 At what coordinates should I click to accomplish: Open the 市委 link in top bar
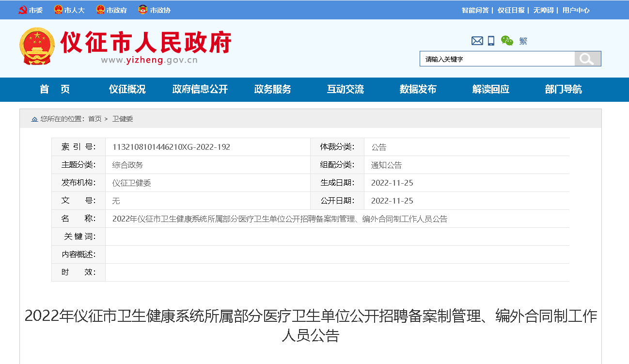tap(36, 10)
